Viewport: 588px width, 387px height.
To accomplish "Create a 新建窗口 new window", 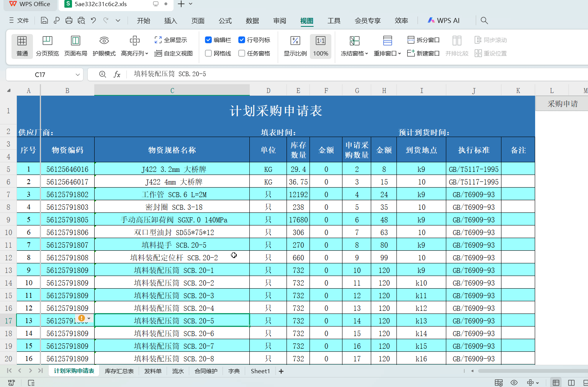I will click(423, 54).
